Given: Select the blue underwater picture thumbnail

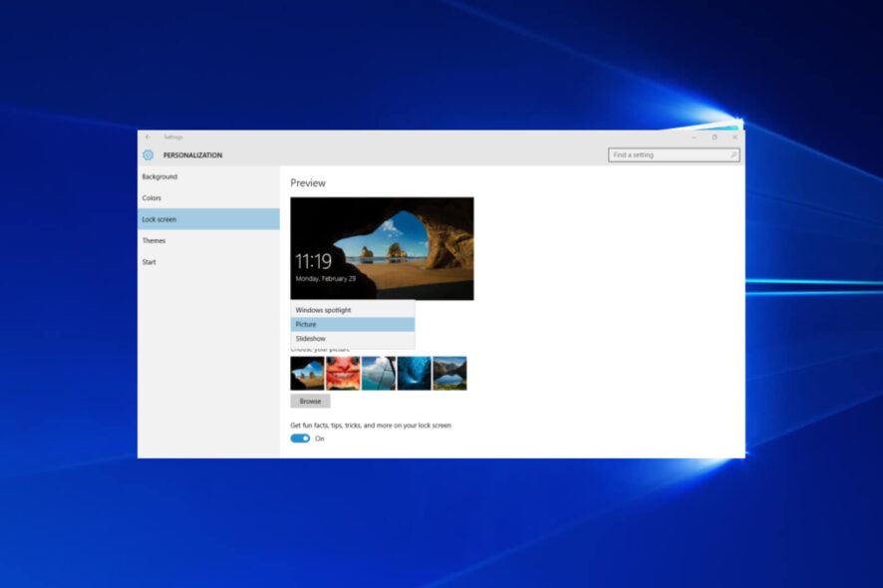Looking at the screenshot, I should [414, 374].
